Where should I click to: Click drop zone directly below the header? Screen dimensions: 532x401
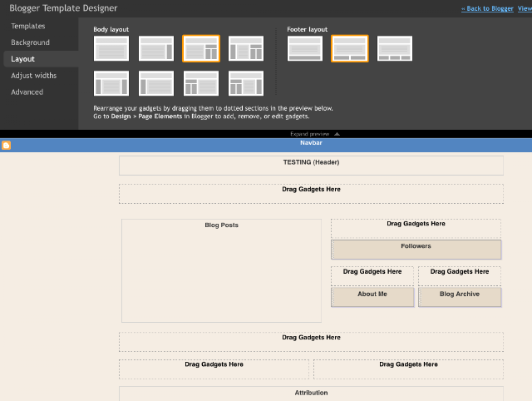click(311, 194)
